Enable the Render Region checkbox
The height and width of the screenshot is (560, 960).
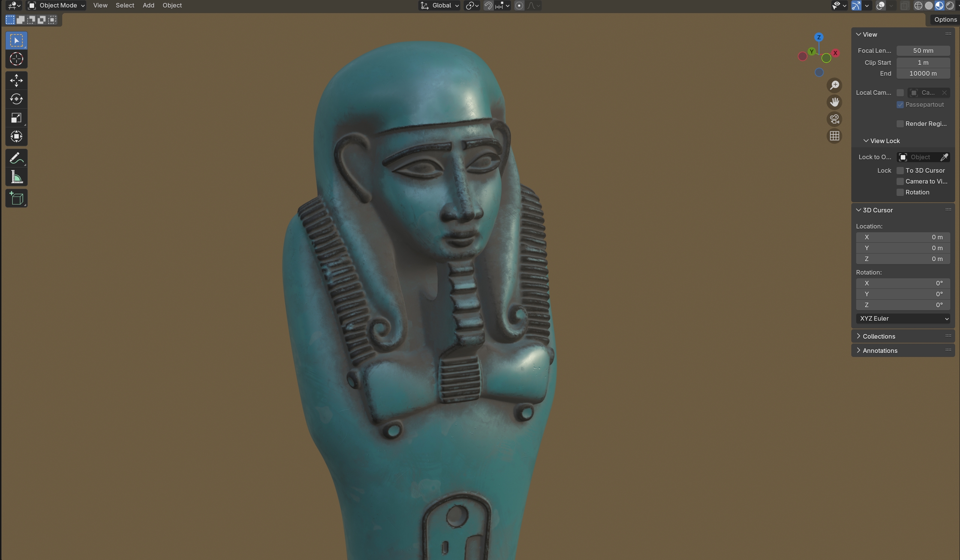click(900, 124)
